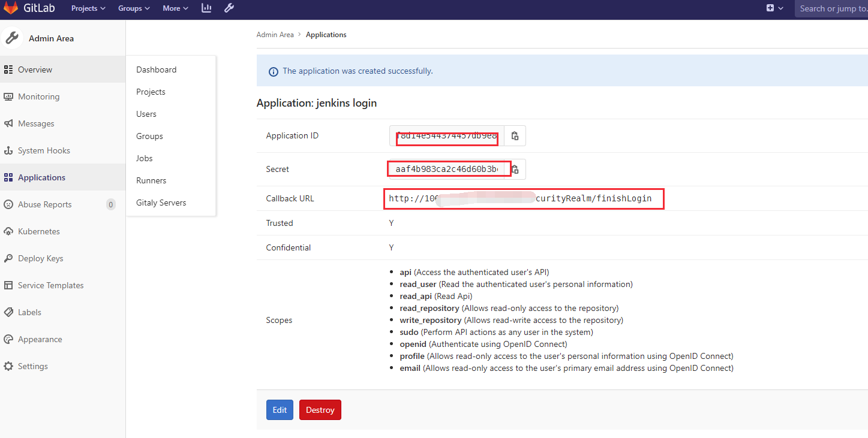Click the 'profile' scope text
This screenshot has height=438, width=868.
pyautogui.click(x=413, y=356)
